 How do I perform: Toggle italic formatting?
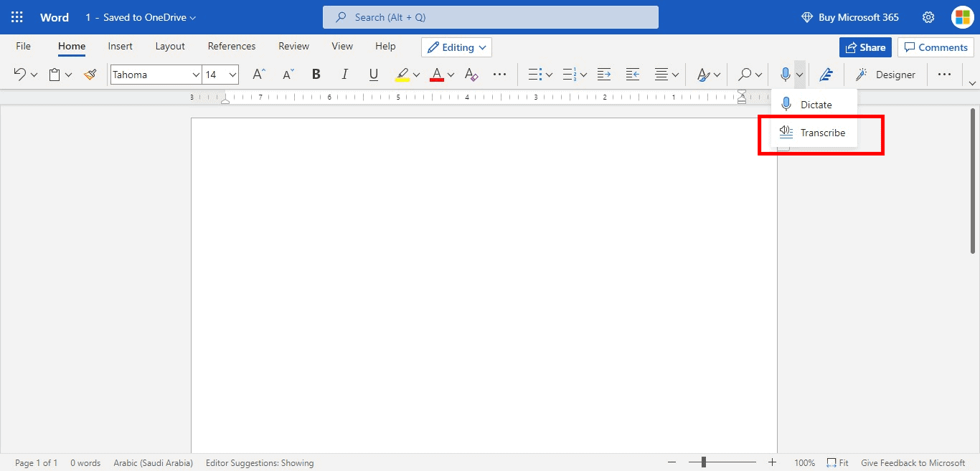344,75
